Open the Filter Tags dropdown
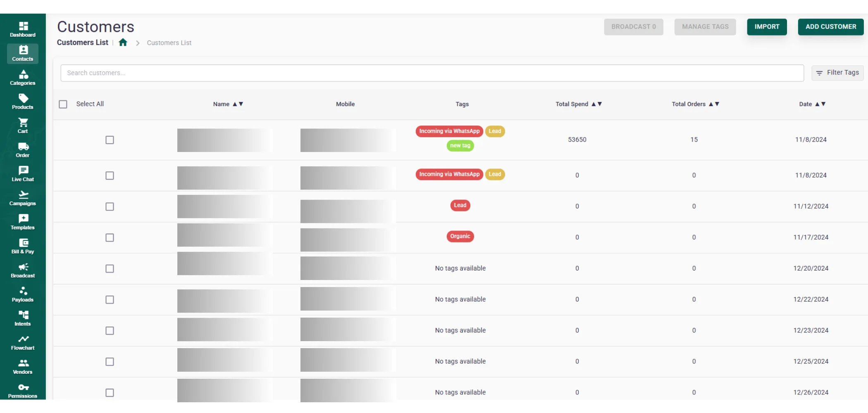Screen dimensions: 868x413 coord(837,73)
